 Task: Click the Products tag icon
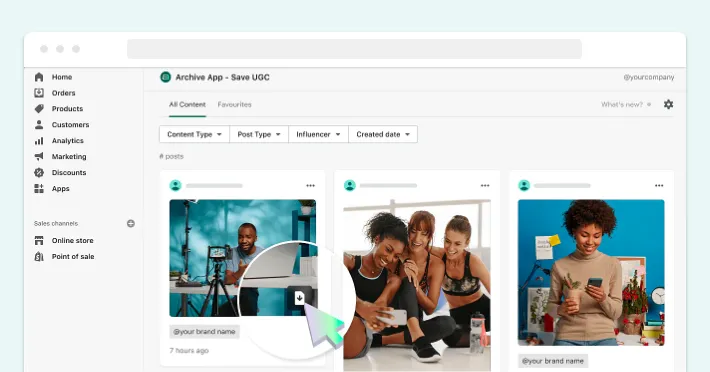[x=39, y=109]
